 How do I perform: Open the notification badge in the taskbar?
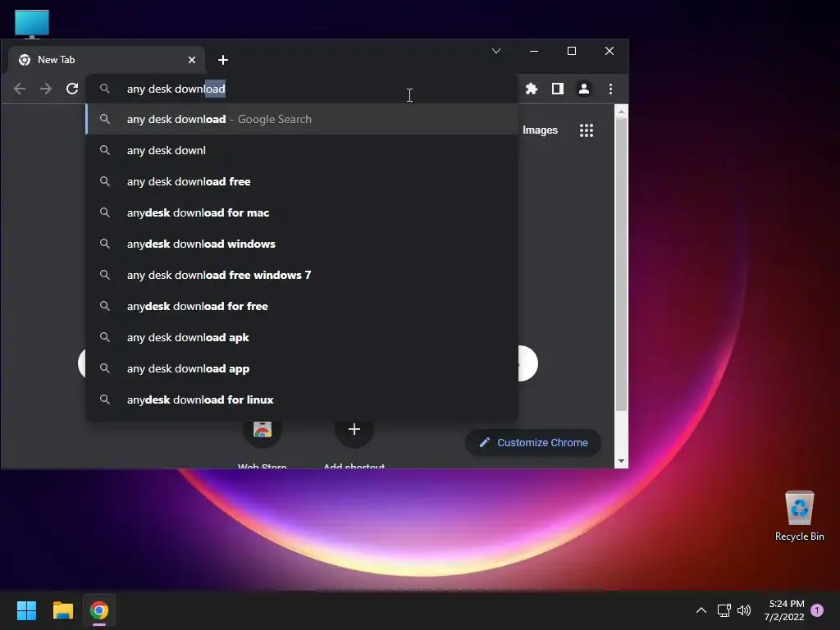818,610
